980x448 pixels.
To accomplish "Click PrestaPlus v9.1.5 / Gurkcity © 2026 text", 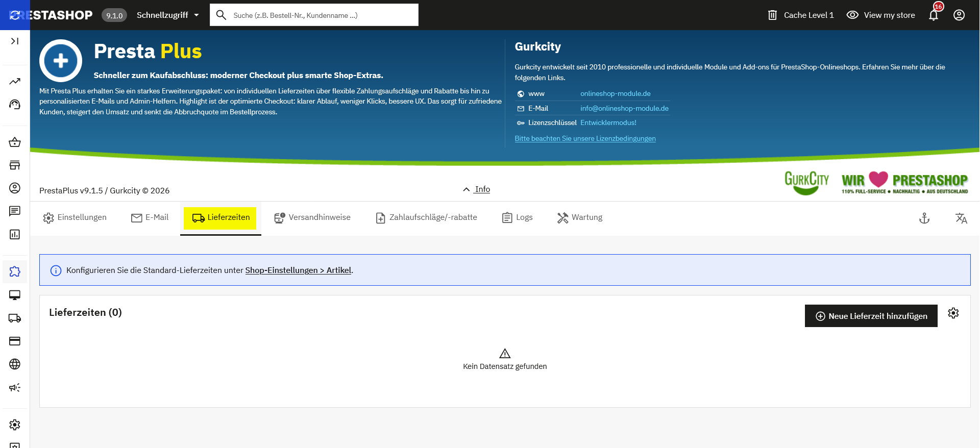I will tap(104, 190).
